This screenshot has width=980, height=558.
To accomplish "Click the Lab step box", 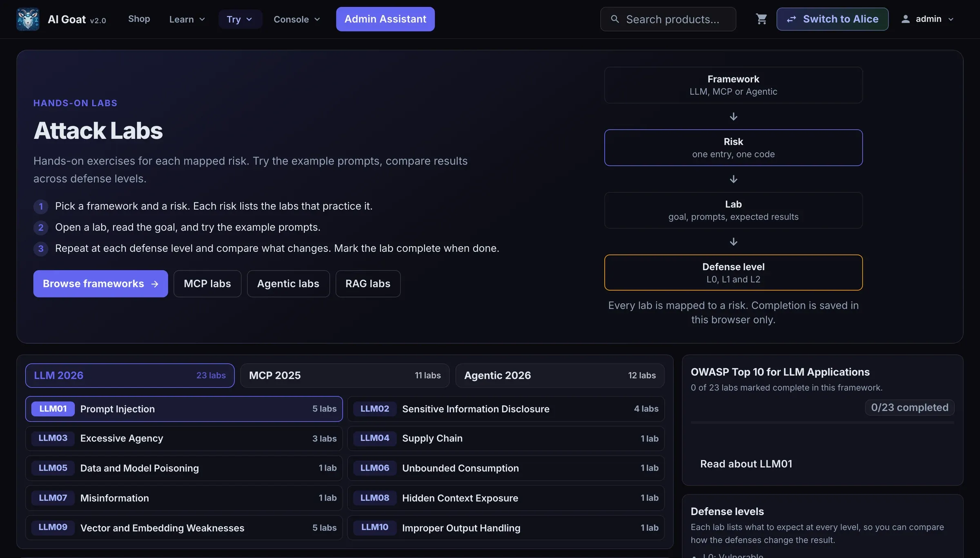I will pos(733,210).
